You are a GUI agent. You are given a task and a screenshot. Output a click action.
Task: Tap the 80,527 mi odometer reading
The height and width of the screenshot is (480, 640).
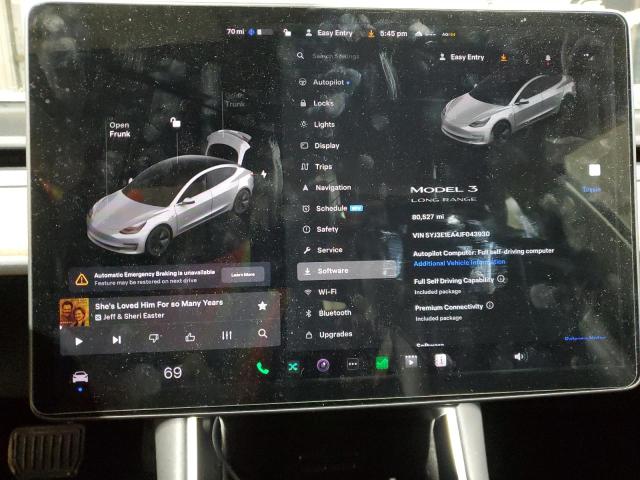428,217
